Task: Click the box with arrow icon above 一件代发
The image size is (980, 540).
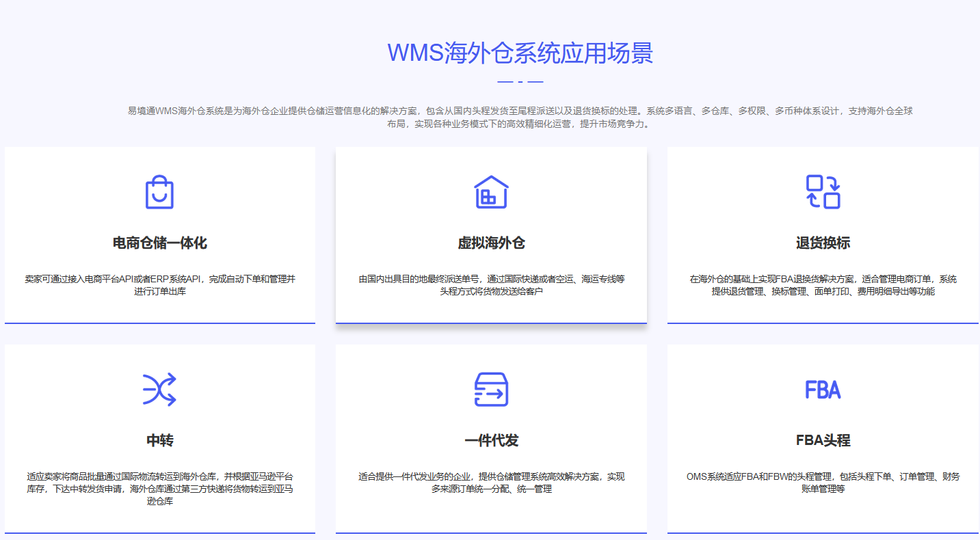Action: [x=491, y=390]
